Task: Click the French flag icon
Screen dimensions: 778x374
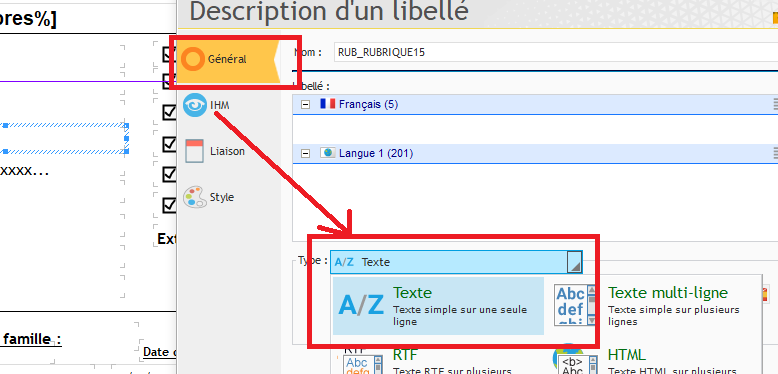Action: click(327, 104)
